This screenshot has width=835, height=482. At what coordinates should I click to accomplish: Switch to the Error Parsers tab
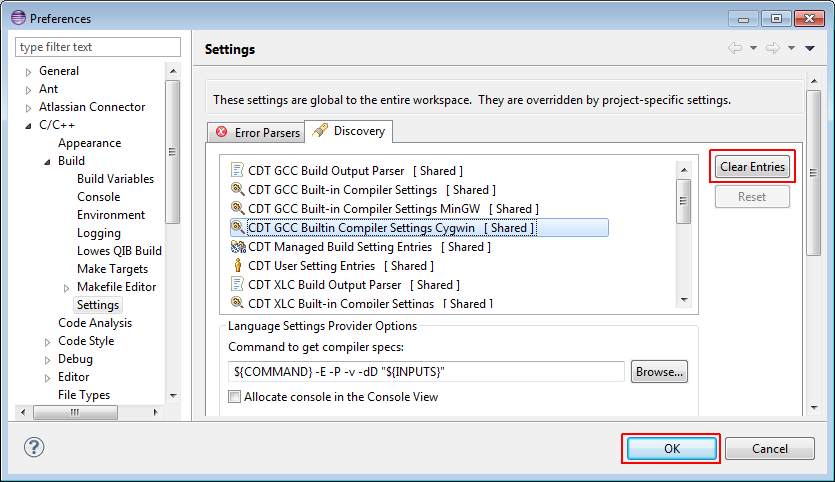(x=257, y=133)
